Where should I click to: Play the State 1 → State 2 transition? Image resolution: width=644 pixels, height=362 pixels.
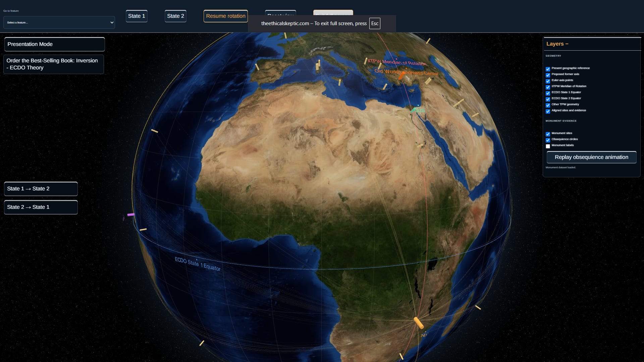41,189
